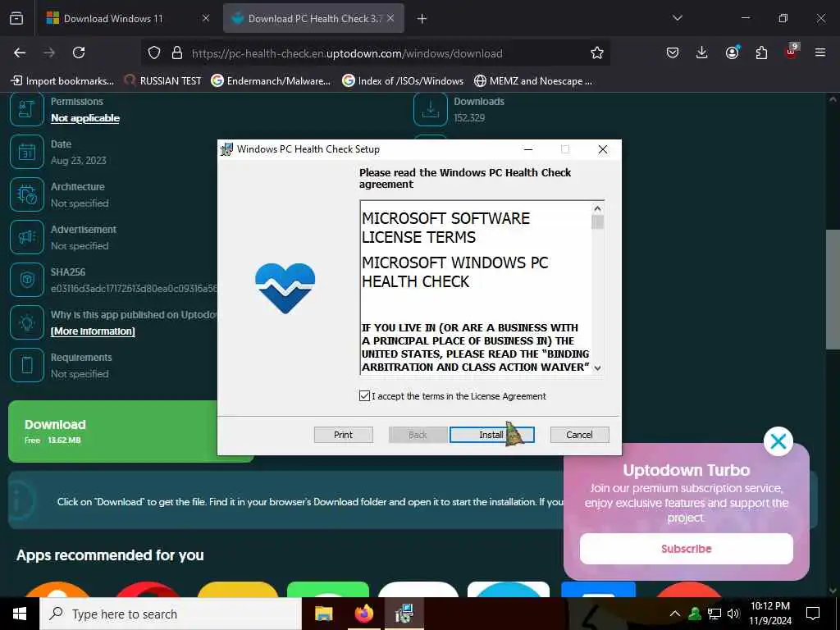Open the Endermanch/Malware bookmark
The height and width of the screenshot is (630, 840).
pyautogui.click(x=271, y=81)
